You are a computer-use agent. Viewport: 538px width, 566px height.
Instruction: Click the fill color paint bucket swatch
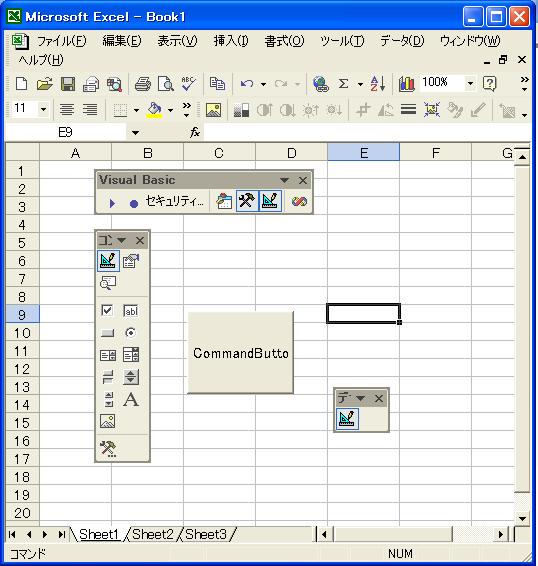tap(155, 110)
